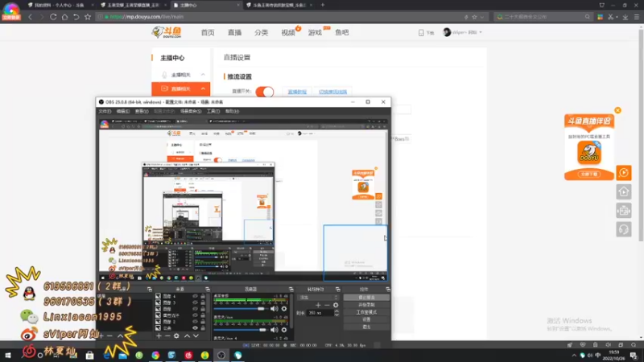644x362 pixels.
Task: Move the selected source down in OBS
Action: [196, 335]
